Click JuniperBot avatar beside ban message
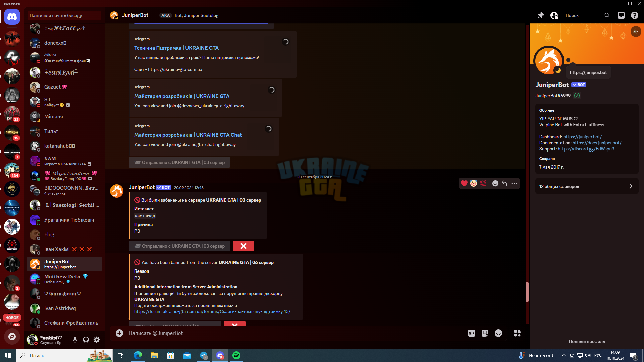 coord(117,191)
